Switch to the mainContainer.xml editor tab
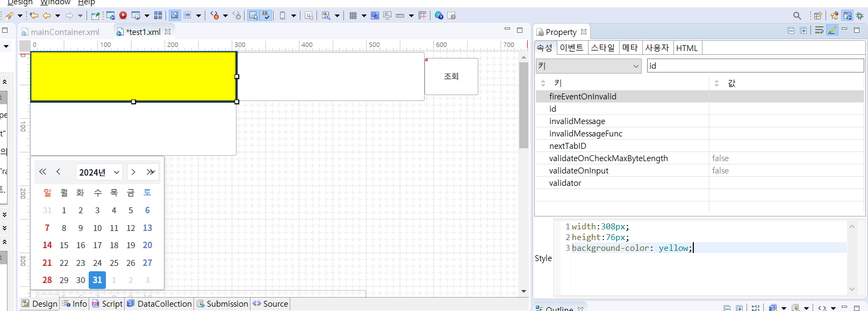 (x=65, y=32)
